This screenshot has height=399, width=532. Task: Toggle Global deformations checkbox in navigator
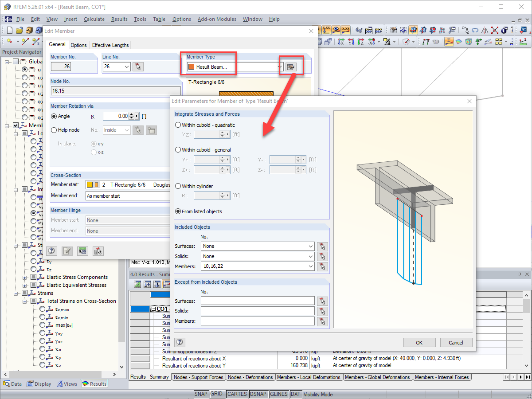click(16, 62)
